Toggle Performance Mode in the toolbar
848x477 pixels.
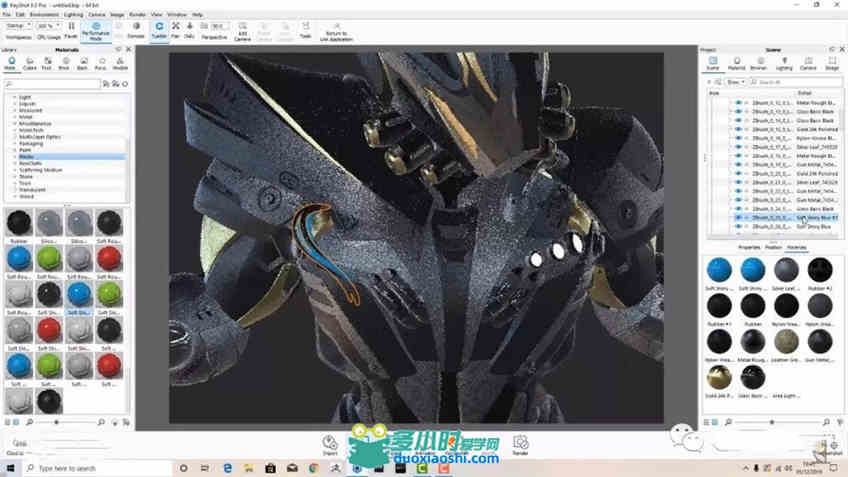coord(96,31)
